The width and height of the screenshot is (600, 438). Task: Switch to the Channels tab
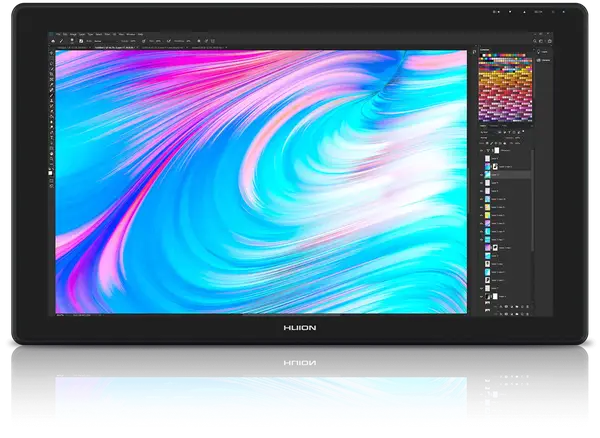coord(494,125)
